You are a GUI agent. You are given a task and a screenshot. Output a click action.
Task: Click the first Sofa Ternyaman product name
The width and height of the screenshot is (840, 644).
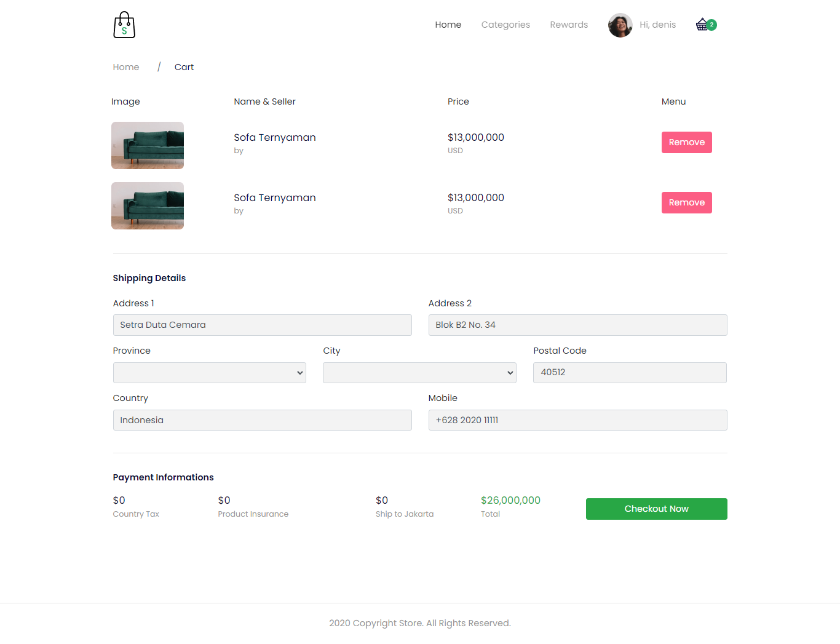coord(274,137)
